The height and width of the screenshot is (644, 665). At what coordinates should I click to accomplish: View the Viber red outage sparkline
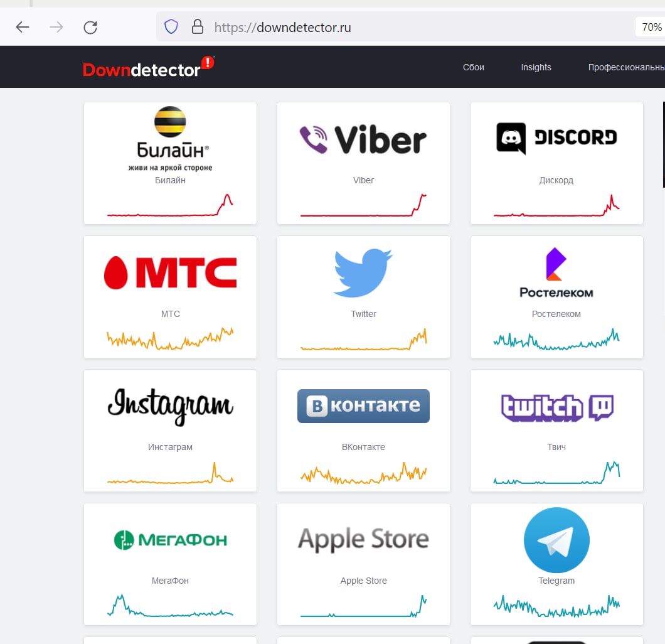click(363, 205)
